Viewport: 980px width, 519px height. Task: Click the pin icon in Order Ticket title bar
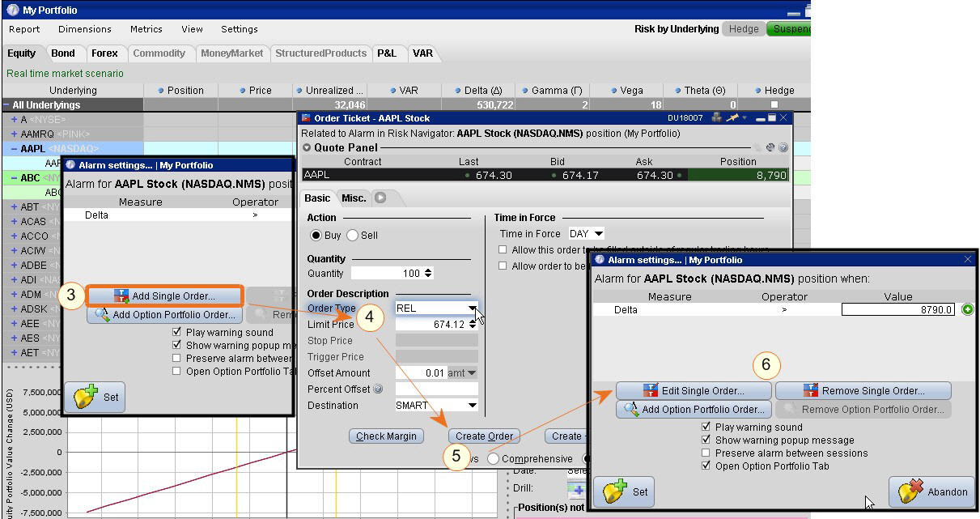pyautogui.click(x=734, y=117)
